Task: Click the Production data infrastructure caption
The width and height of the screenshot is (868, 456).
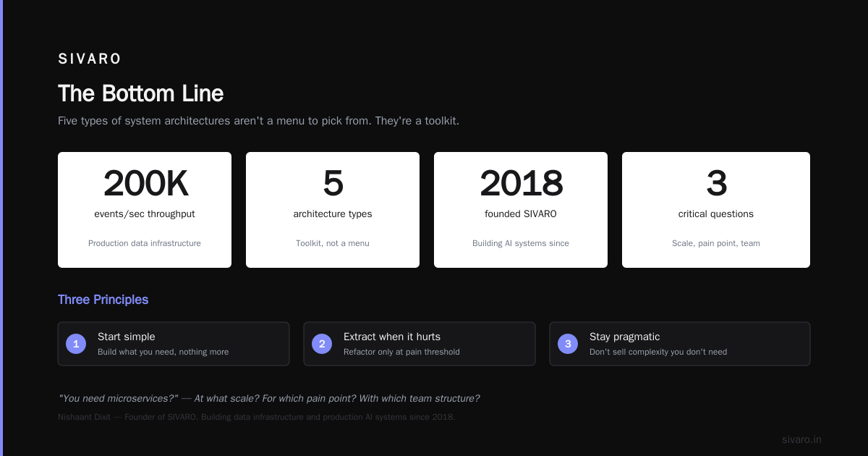Action: click(x=145, y=243)
